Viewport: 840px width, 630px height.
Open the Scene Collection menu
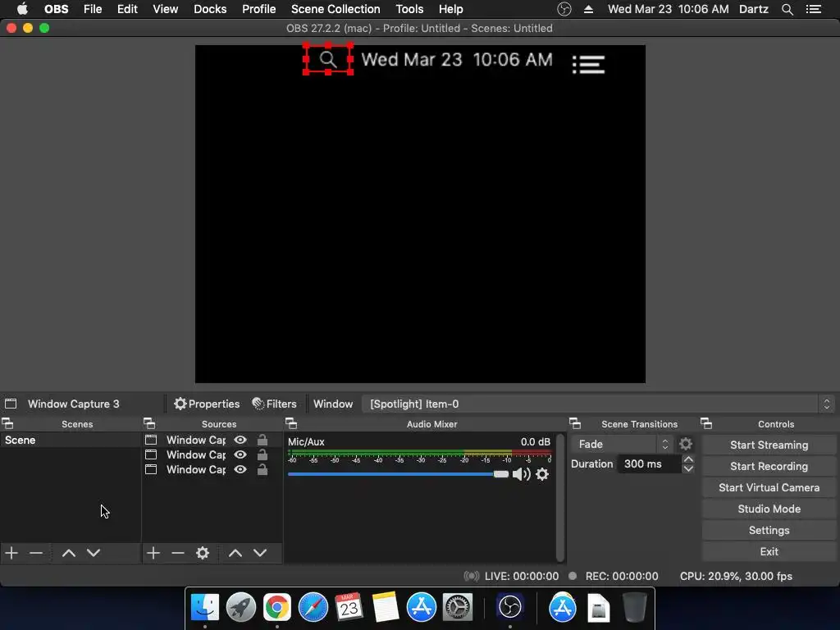(336, 9)
